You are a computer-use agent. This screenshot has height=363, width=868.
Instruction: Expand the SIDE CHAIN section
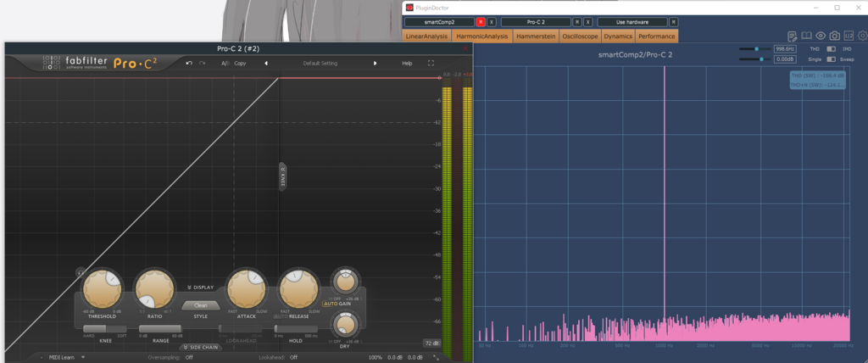[200, 348]
